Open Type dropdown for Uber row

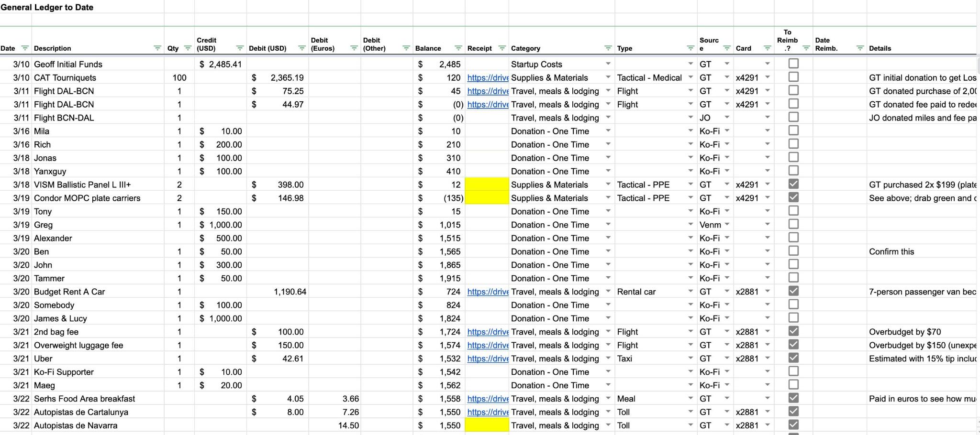(x=690, y=359)
